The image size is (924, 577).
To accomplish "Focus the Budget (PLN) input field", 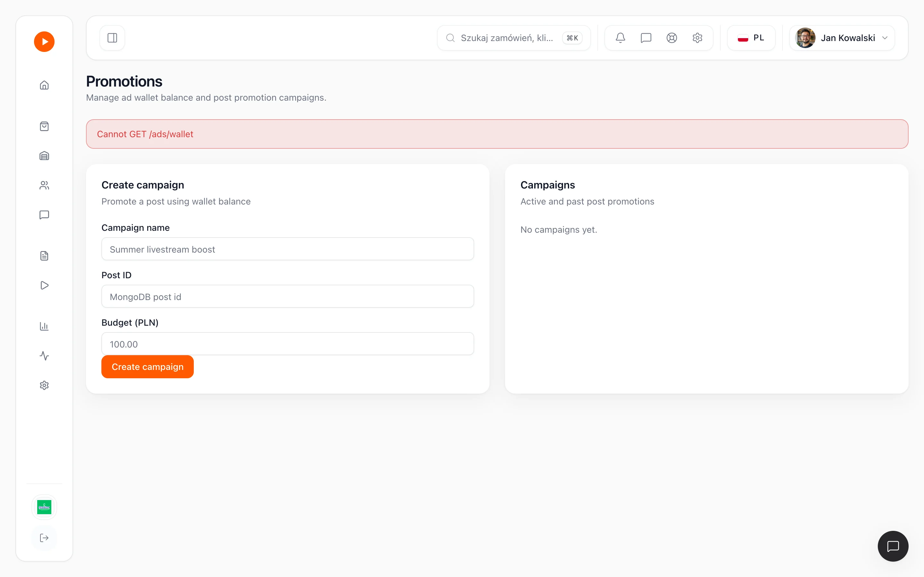I will [287, 344].
